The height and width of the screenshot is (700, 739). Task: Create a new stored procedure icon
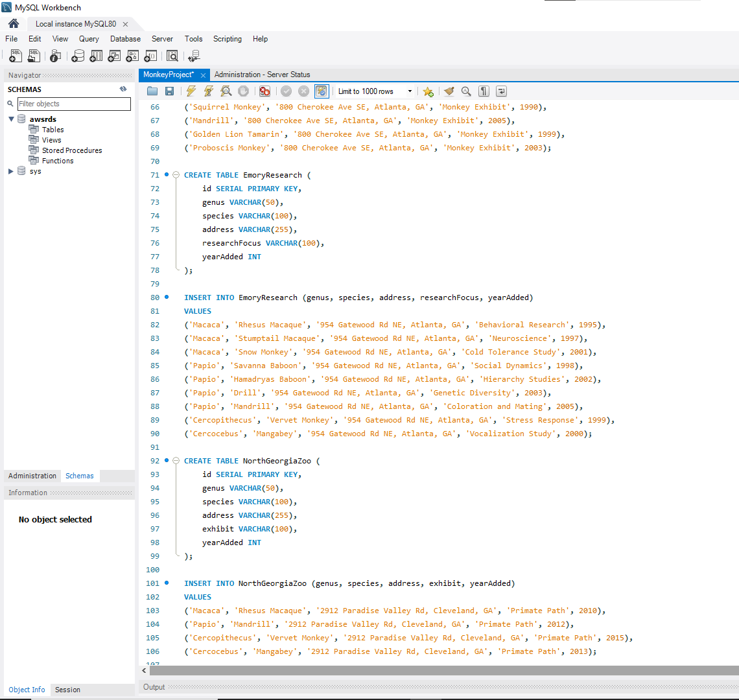tap(132, 56)
